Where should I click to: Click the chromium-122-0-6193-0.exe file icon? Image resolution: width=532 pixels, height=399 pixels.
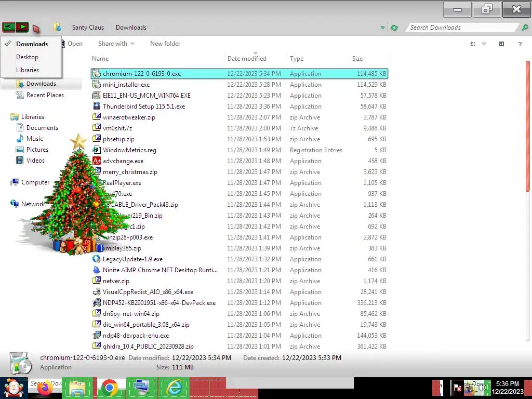pos(96,73)
